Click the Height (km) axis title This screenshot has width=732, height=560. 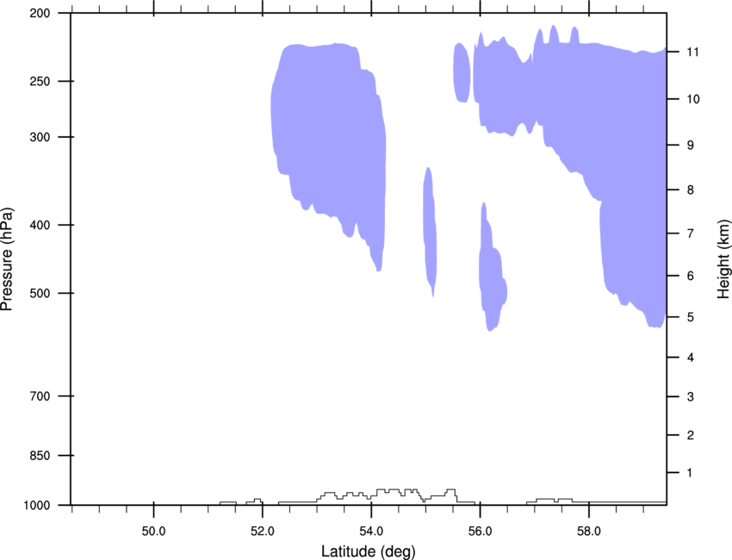723,258
